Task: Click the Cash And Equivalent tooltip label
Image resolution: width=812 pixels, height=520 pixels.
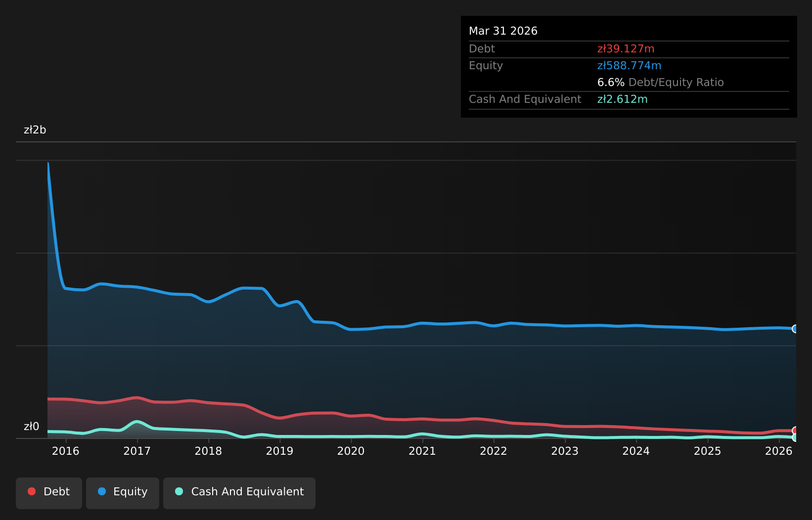Action: pyautogui.click(x=525, y=99)
